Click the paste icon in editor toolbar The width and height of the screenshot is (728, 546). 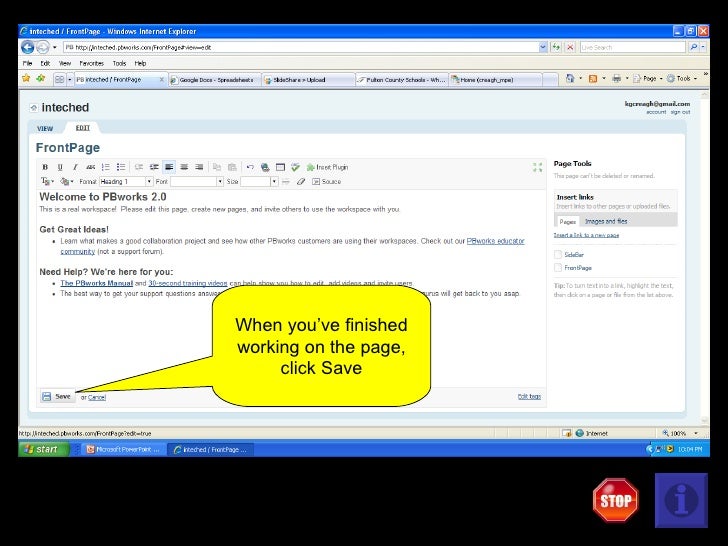point(232,167)
